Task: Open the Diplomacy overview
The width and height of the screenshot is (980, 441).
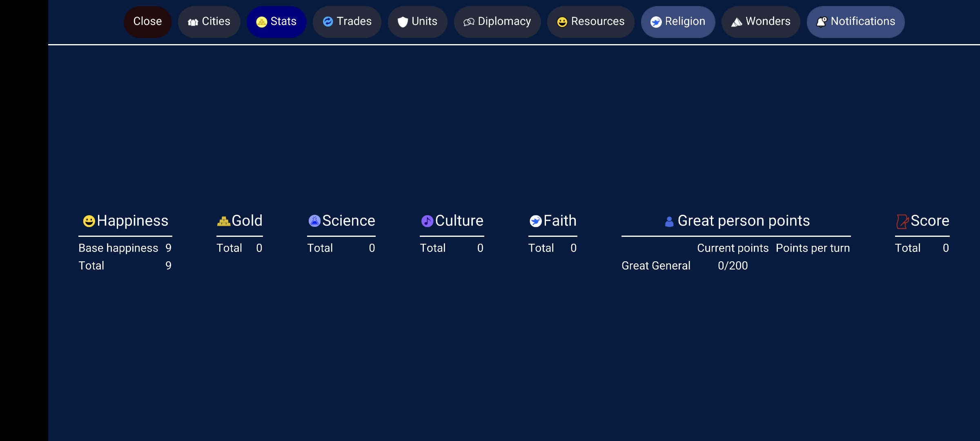Action: 497,22
